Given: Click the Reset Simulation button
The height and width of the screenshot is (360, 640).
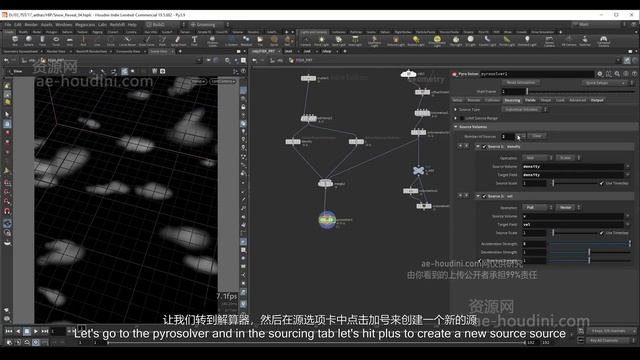Looking at the screenshot, I should point(521,83).
